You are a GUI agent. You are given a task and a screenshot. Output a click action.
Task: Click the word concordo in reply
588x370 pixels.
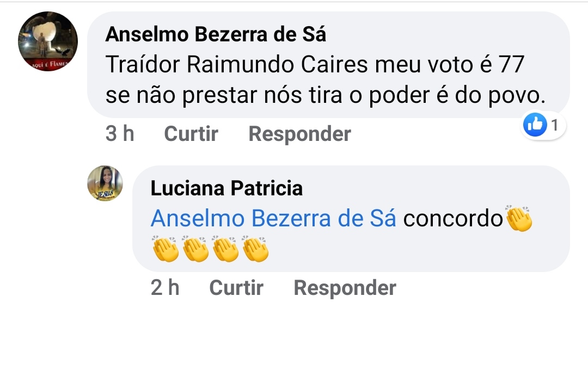click(x=452, y=219)
